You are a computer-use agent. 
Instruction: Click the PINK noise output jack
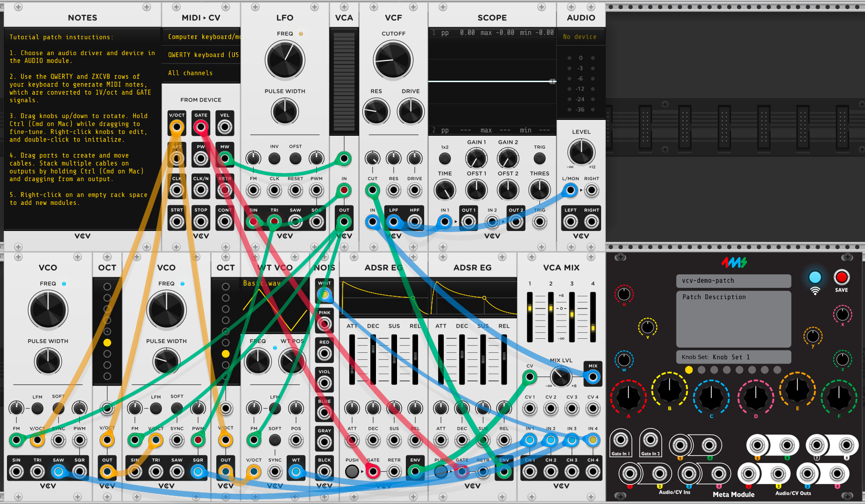324,324
